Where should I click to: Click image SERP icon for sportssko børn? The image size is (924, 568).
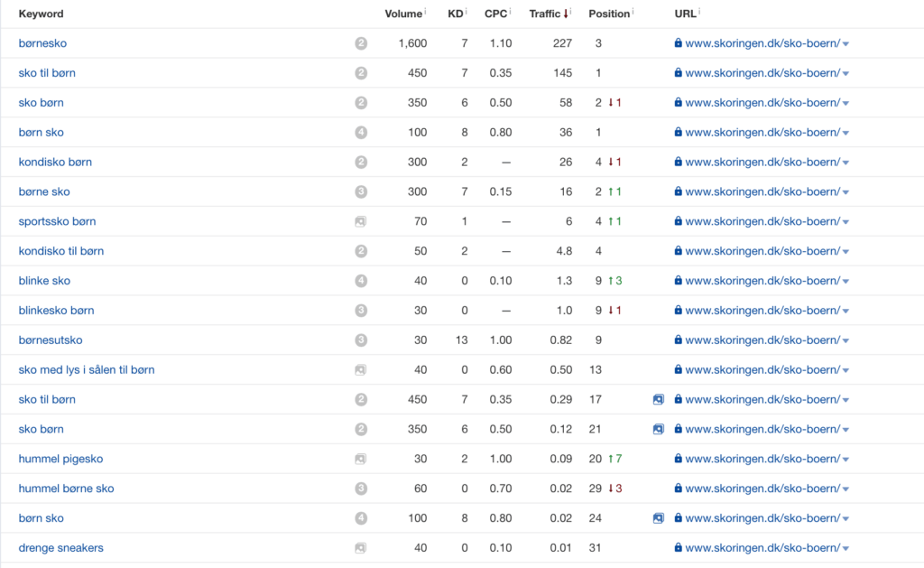coord(361,221)
